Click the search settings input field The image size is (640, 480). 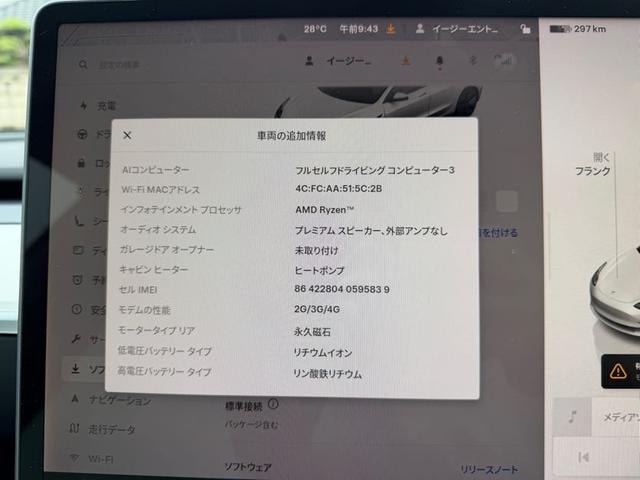(x=120, y=65)
